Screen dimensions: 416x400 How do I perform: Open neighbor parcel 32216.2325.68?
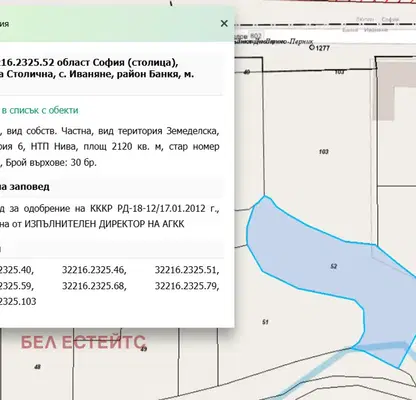(94, 286)
